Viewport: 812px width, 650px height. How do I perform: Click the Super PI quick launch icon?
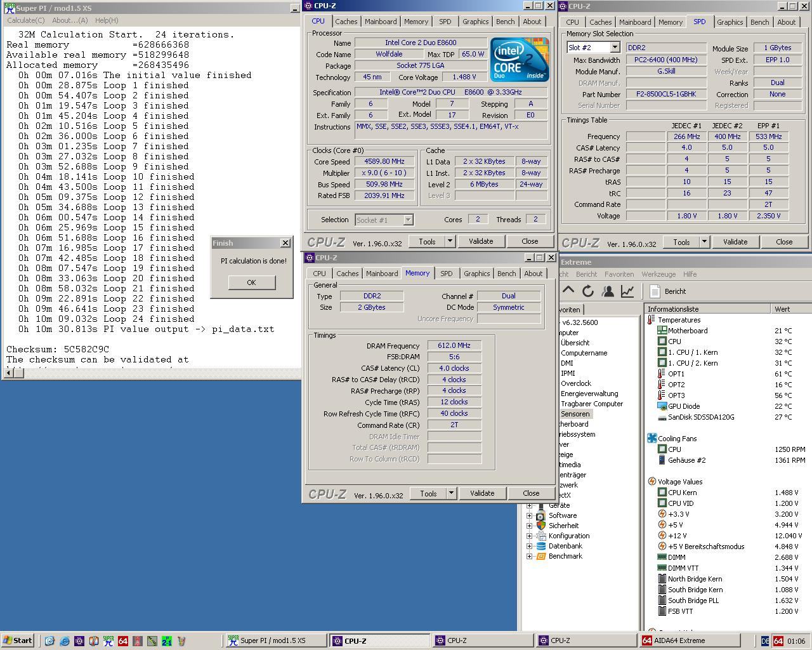click(x=108, y=641)
